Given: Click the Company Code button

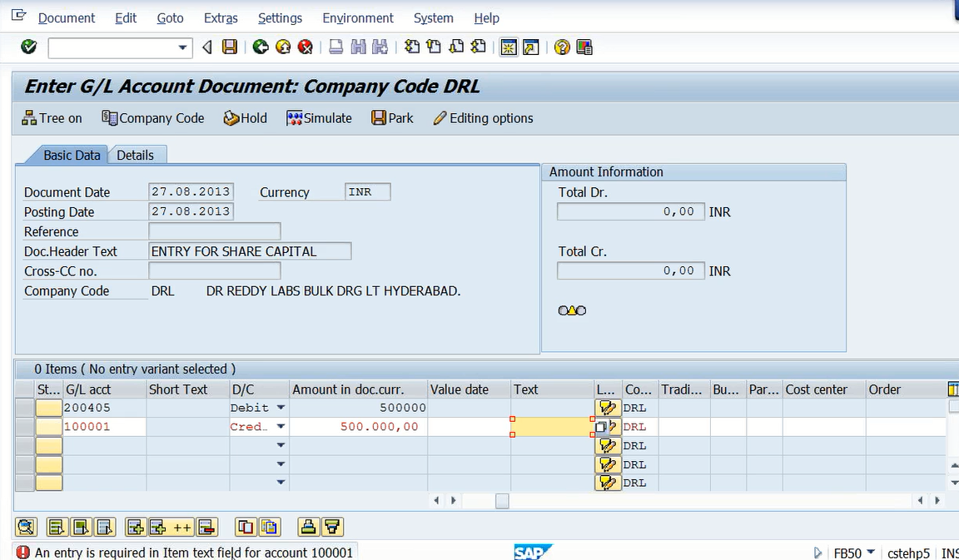Looking at the screenshot, I should tap(153, 118).
